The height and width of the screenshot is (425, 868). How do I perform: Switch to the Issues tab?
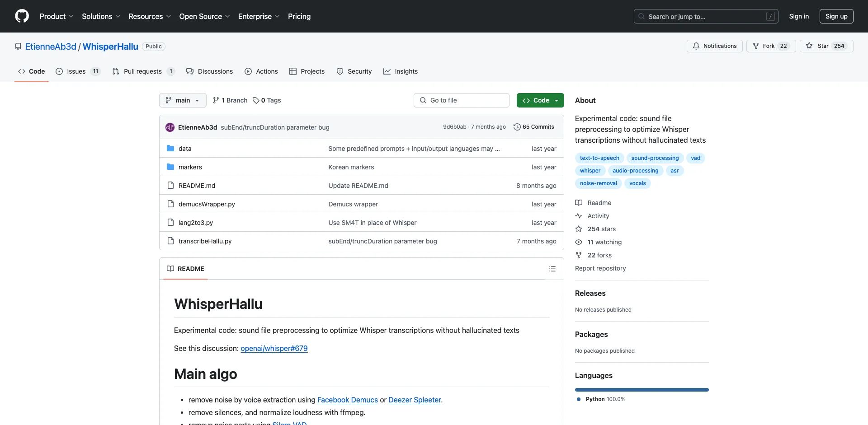click(x=78, y=71)
